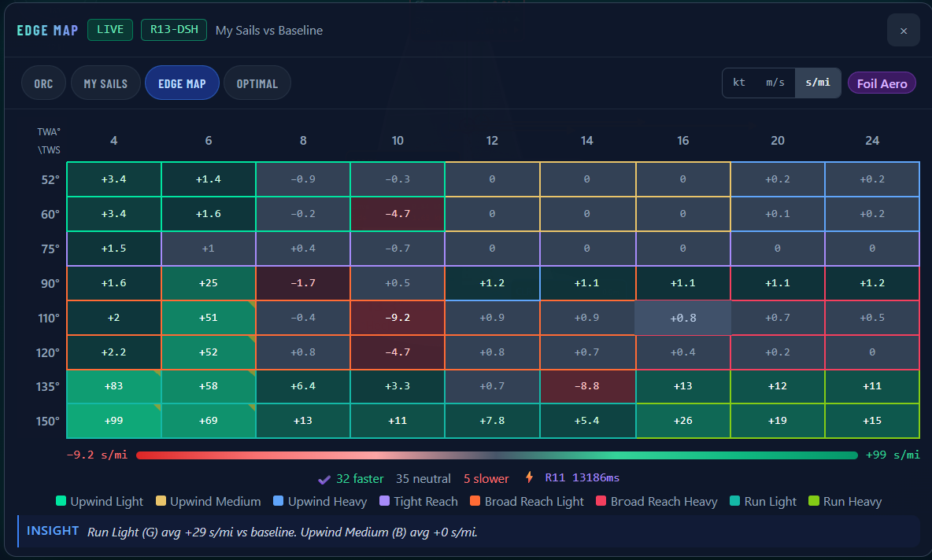Click the Run Heavy legend swatch
The image size is (932, 560).
814,500
